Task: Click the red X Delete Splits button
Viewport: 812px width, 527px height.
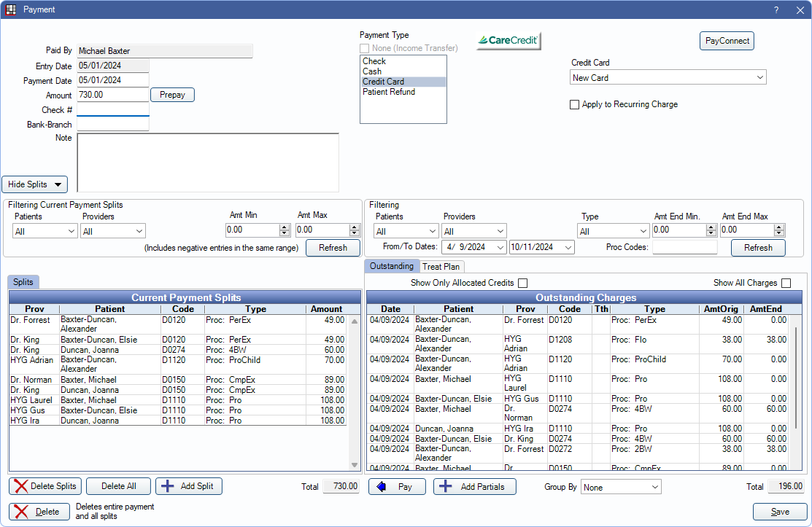Action: coord(45,486)
